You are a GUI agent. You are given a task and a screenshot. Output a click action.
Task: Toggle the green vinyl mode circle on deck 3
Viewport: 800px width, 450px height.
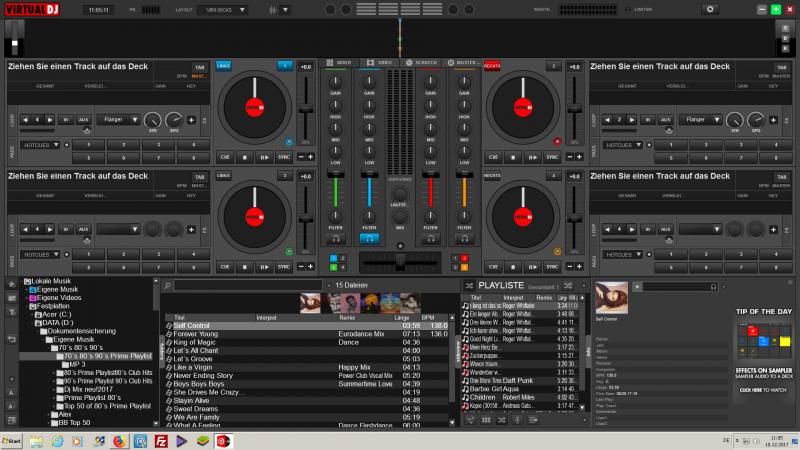click(289, 252)
